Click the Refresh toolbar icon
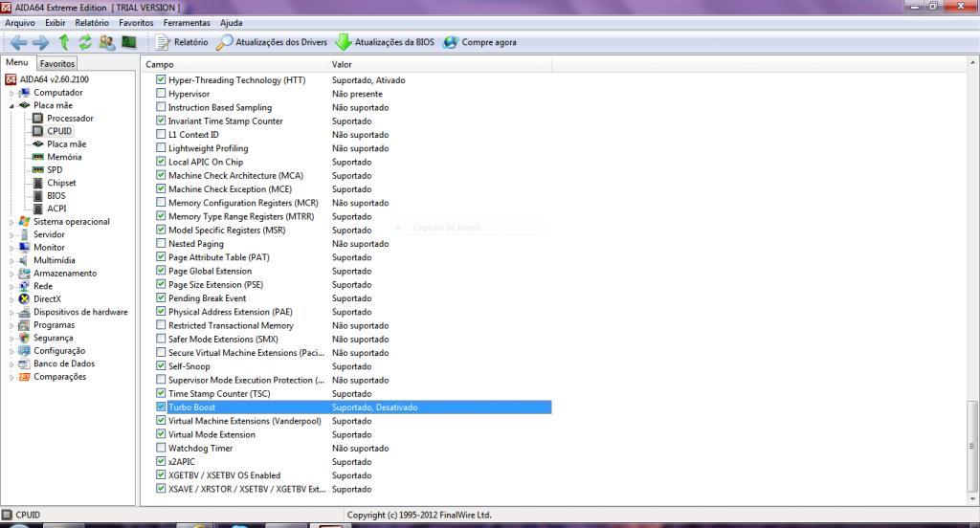 click(85, 42)
